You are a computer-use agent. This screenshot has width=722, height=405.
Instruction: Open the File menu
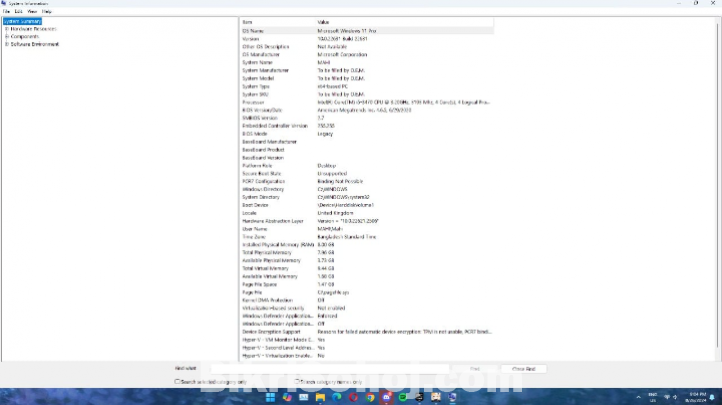pos(6,11)
